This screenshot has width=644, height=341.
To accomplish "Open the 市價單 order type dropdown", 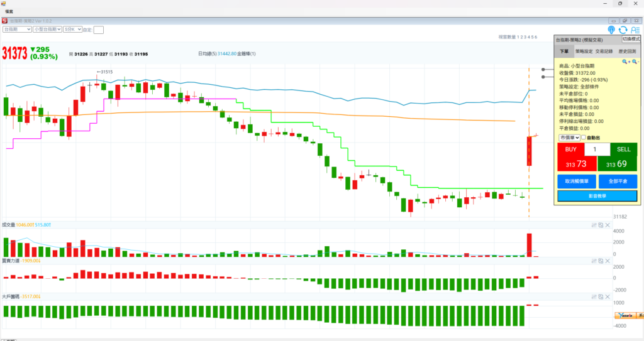I will pyautogui.click(x=569, y=138).
